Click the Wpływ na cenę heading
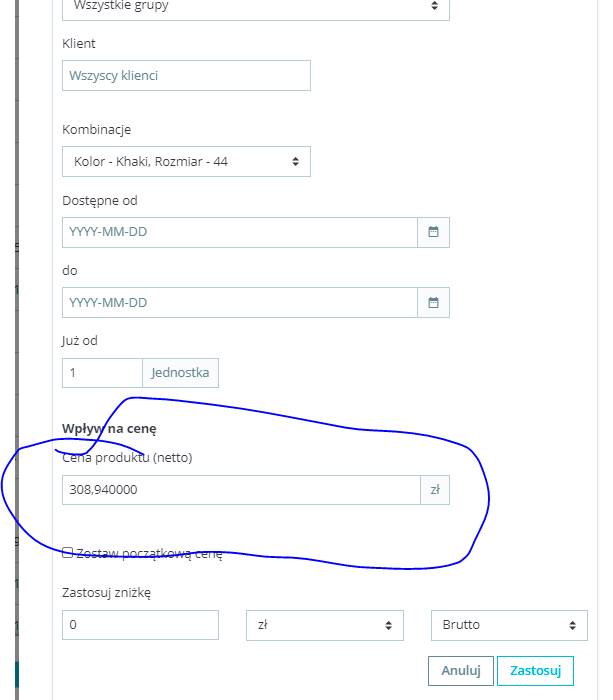Image resolution: width=613 pixels, height=700 pixels. pyautogui.click(x=109, y=428)
